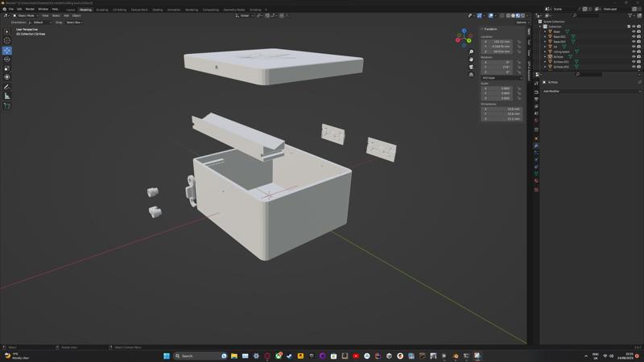The height and width of the screenshot is (362, 644).
Task: Open the Render menu
Action: (30, 9)
